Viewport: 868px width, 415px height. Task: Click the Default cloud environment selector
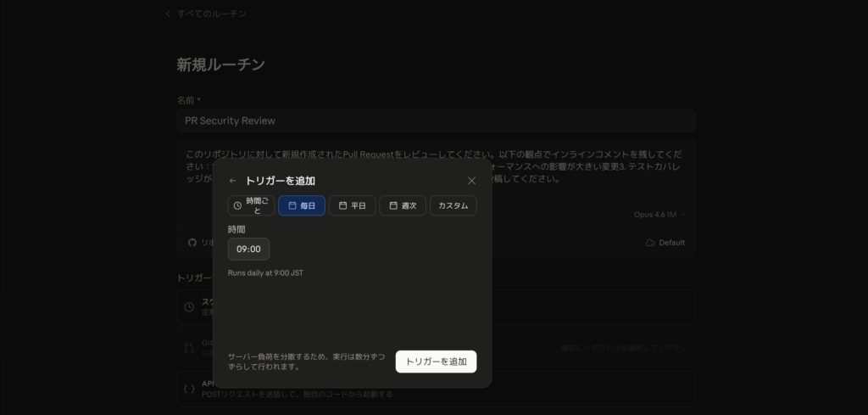click(x=665, y=243)
